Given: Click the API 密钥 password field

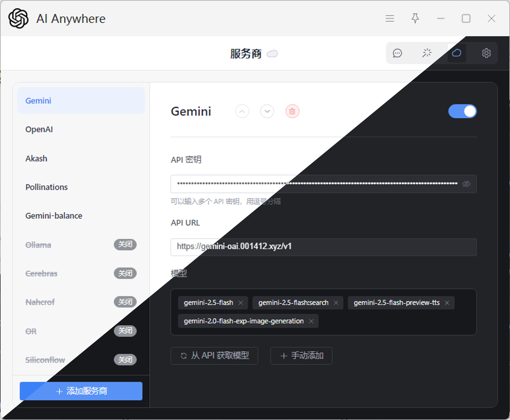Looking at the screenshot, I should coord(324,184).
